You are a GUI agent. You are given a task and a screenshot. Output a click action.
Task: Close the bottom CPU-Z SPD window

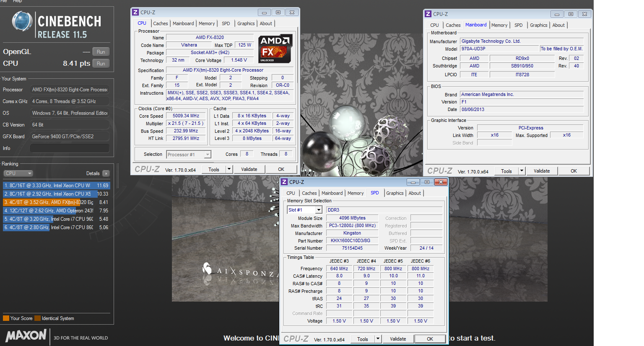tap(441, 182)
